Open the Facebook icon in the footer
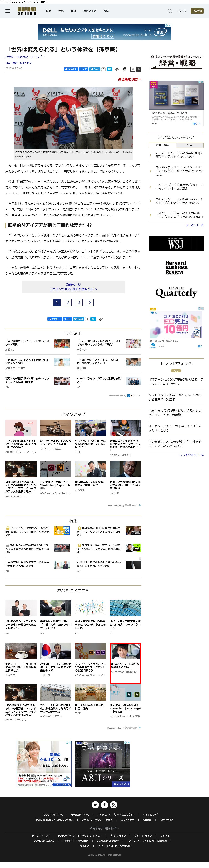 [x=104, y=805]
